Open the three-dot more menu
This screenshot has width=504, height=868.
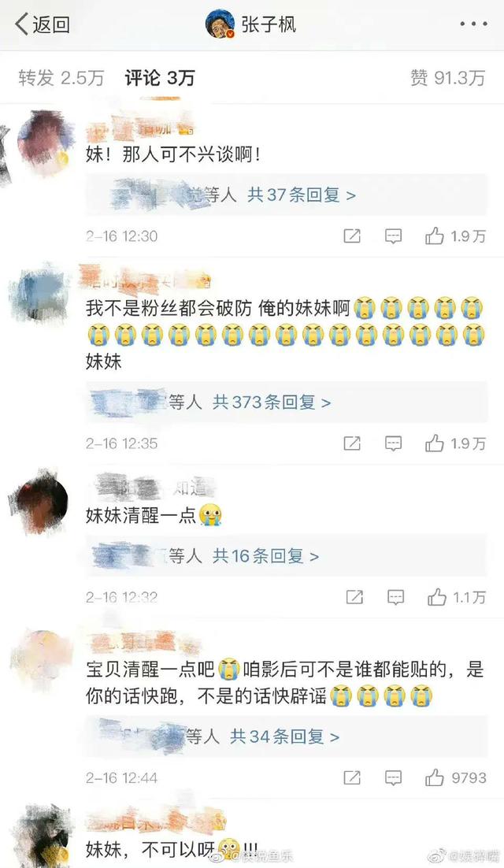(x=473, y=24)
